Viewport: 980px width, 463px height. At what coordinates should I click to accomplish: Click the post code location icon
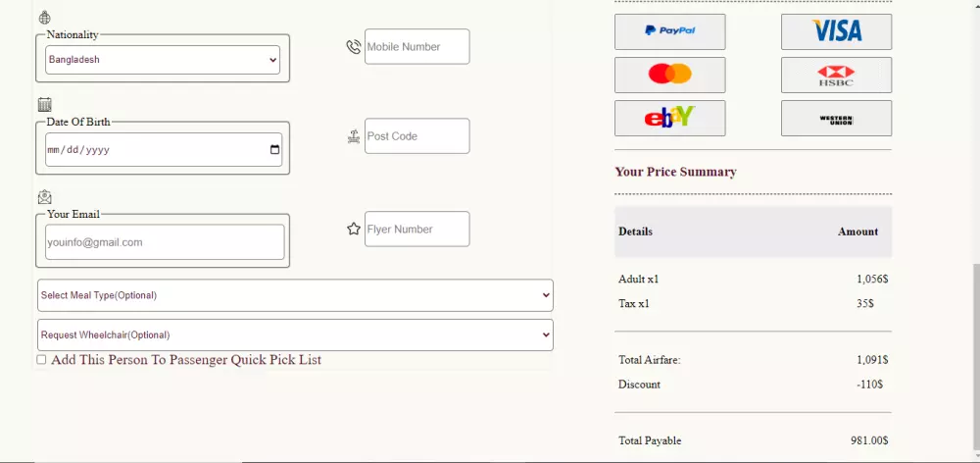click(354, 136)
